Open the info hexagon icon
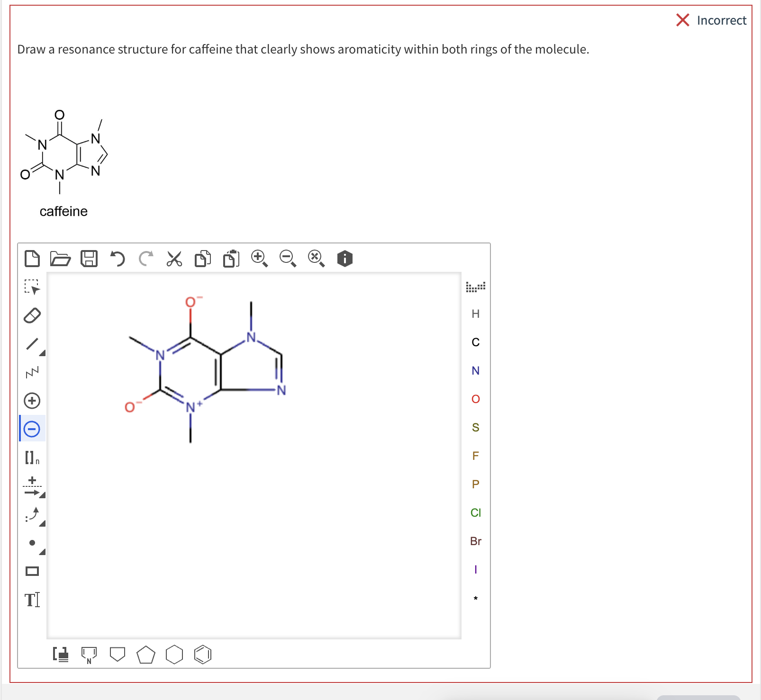Image resolution: width=761 pixels, height=700 pixels. click(345, 259)
